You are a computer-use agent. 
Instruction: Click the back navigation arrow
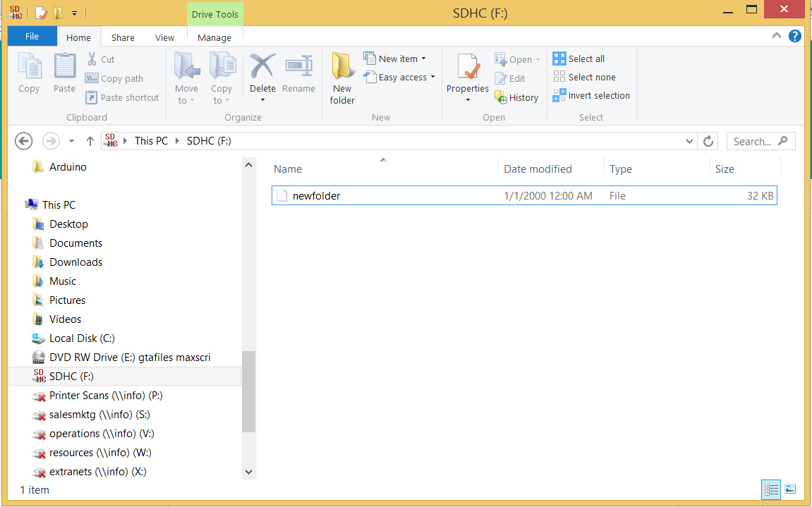coord(23,141)
